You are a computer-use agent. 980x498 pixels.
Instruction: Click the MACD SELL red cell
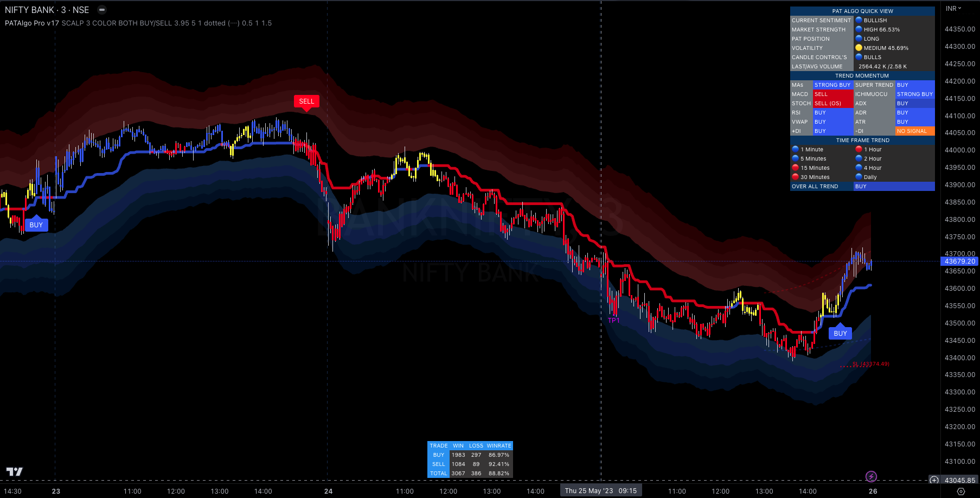pyautogui.click(x=832, y=94)
